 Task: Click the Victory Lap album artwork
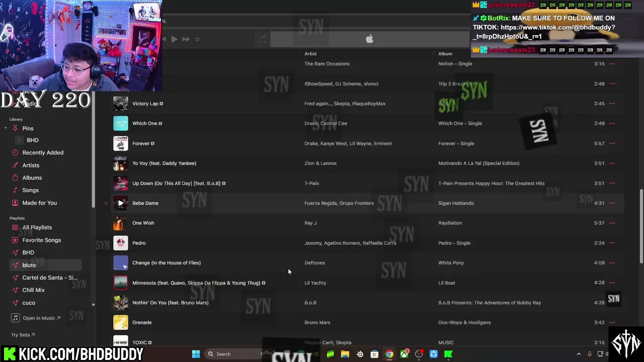[x=120, y=104]
